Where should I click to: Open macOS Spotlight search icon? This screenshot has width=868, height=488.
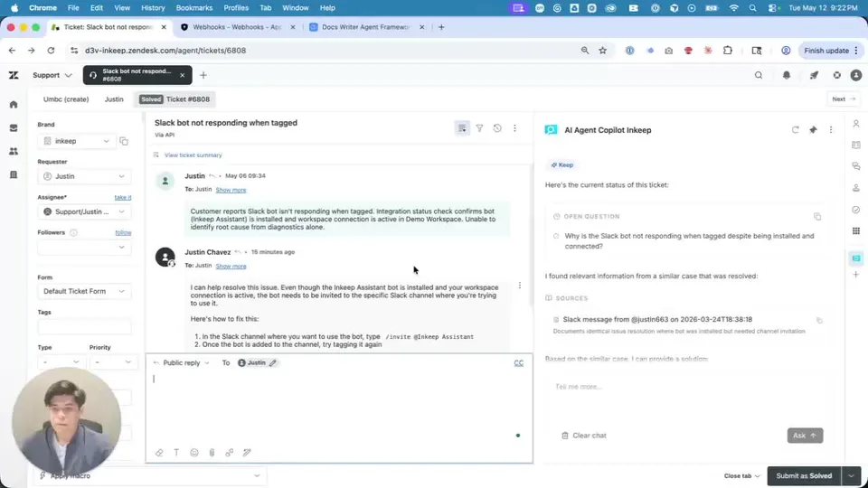(752, 8)
